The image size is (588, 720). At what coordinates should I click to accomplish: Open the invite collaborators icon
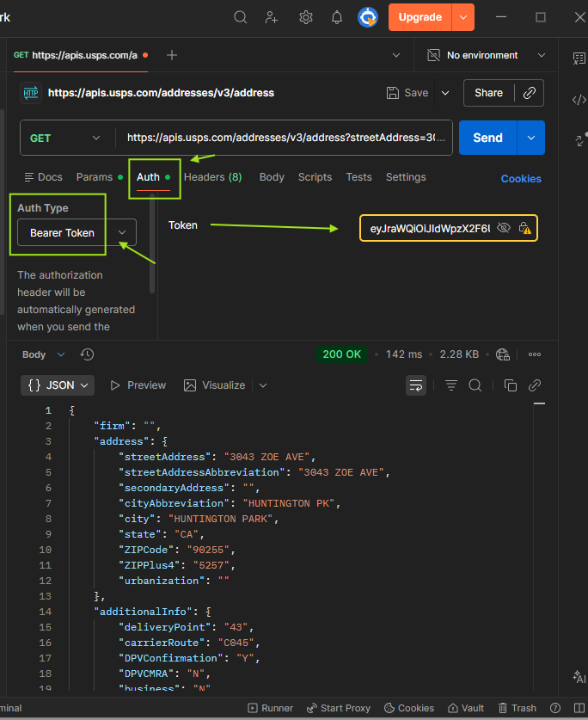(273, 17)
